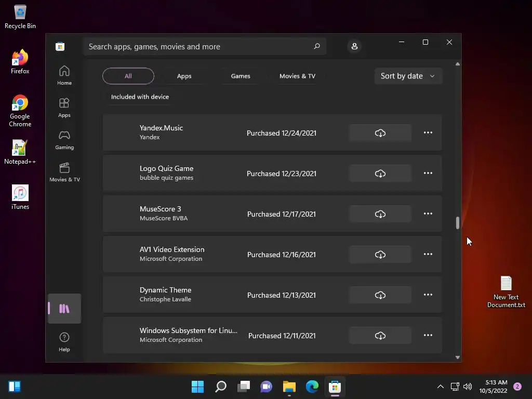
Task: Download MuseScore 3 from cloud
Action: click(380, 214)
